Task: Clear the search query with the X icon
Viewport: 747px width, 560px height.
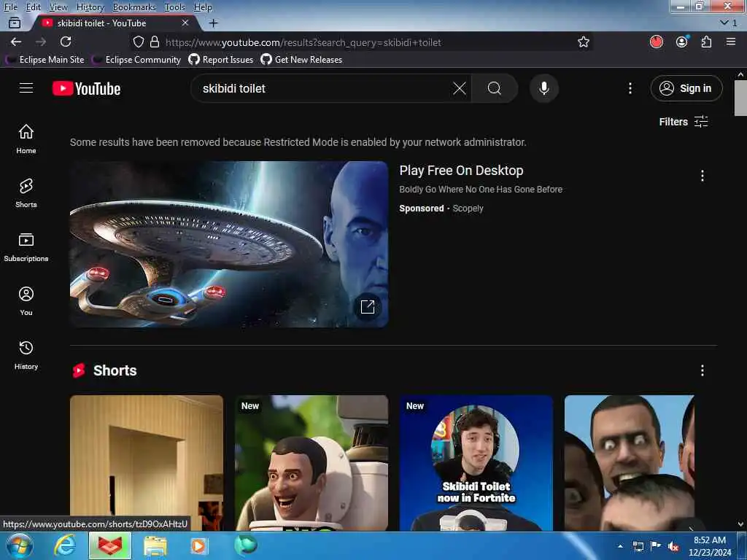Action: click(460, 88)
